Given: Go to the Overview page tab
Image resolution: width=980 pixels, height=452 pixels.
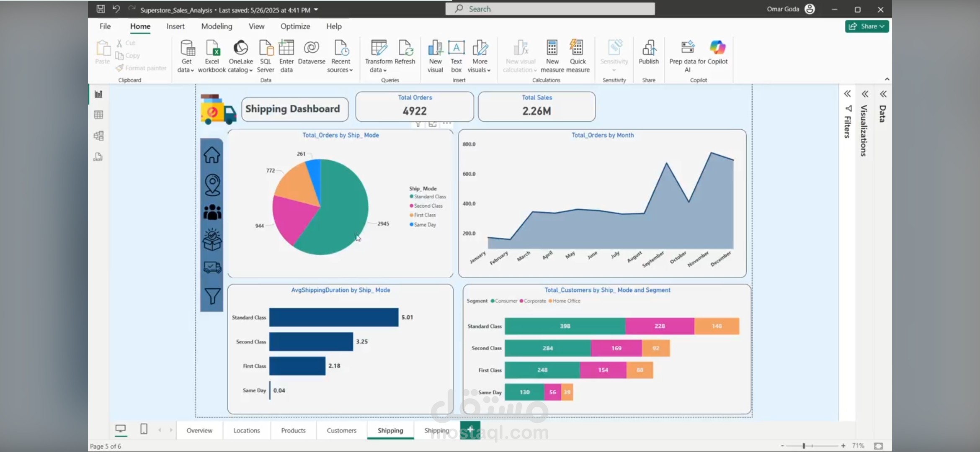Looking at the screenshot, I should [199, 430].
